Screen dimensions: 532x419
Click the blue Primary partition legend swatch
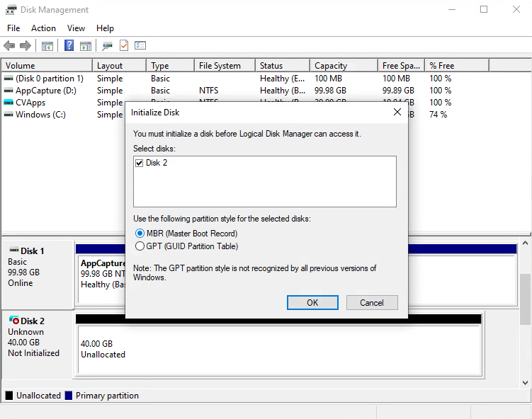(69, 395)
